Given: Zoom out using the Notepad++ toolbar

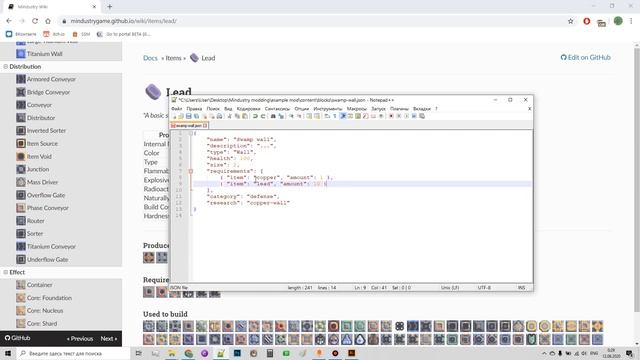Looking at the screenshot, I should tap(299, 116).
